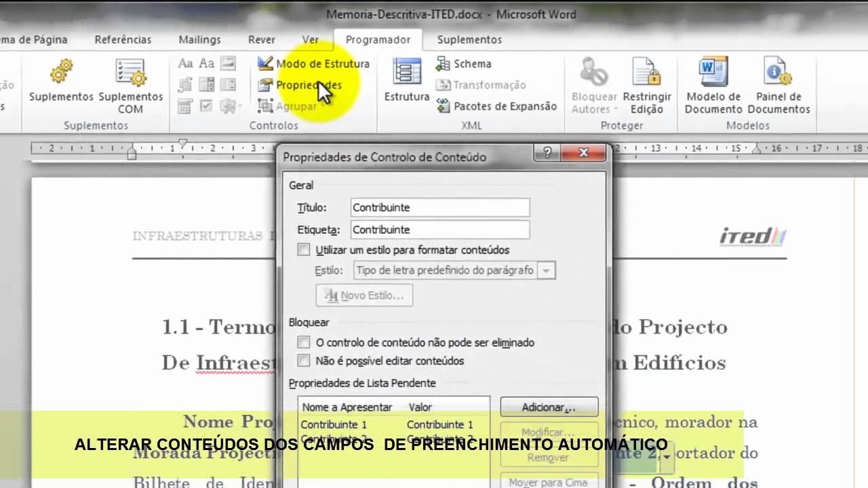868x488 pixels.
Task: Click the Mover para Cima button
Action: click(549, 483)
